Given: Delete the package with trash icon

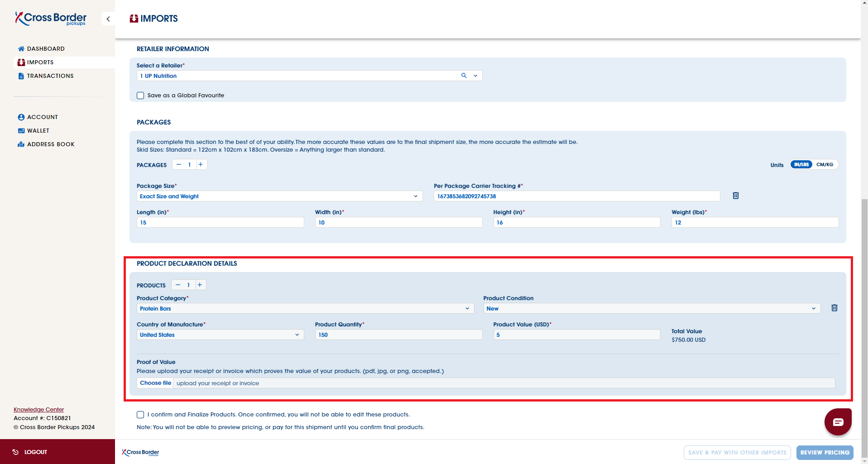Looking at the screenshot, I should 736,196.
